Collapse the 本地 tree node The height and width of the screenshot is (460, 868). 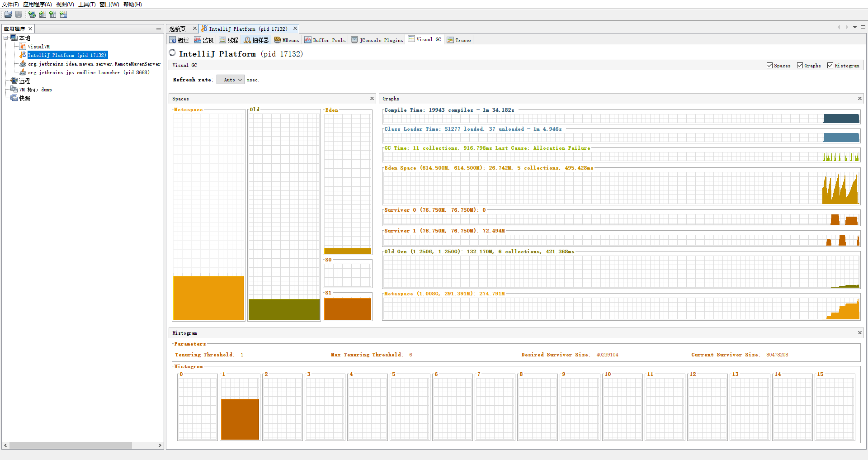tap(6, 38)
